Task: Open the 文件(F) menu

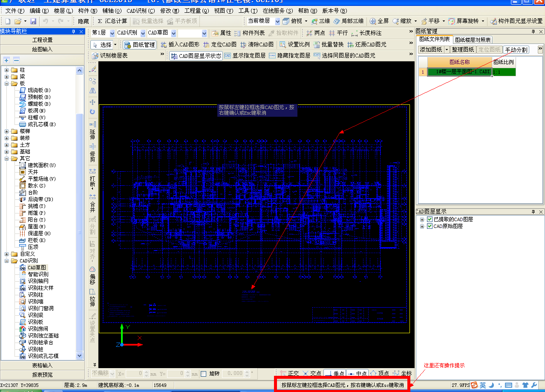Action: coord(15,11)
